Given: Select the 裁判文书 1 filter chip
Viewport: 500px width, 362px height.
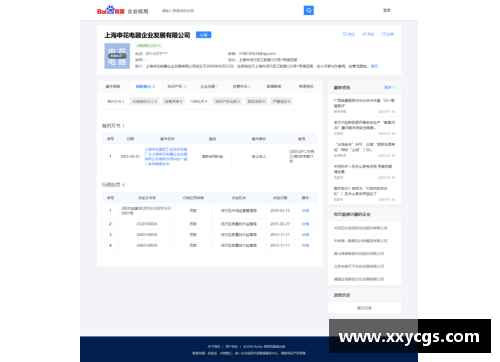Looking at the screenshot, I should coord(115,101).
